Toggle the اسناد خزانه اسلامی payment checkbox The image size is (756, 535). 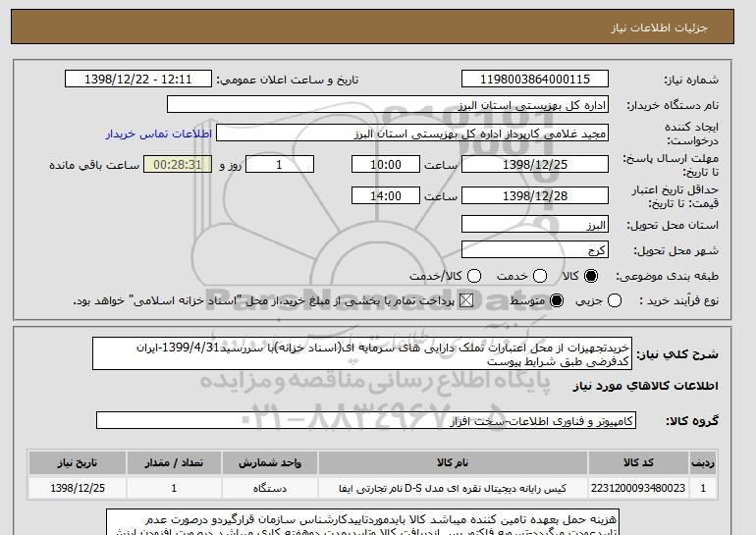pos(466,300)
